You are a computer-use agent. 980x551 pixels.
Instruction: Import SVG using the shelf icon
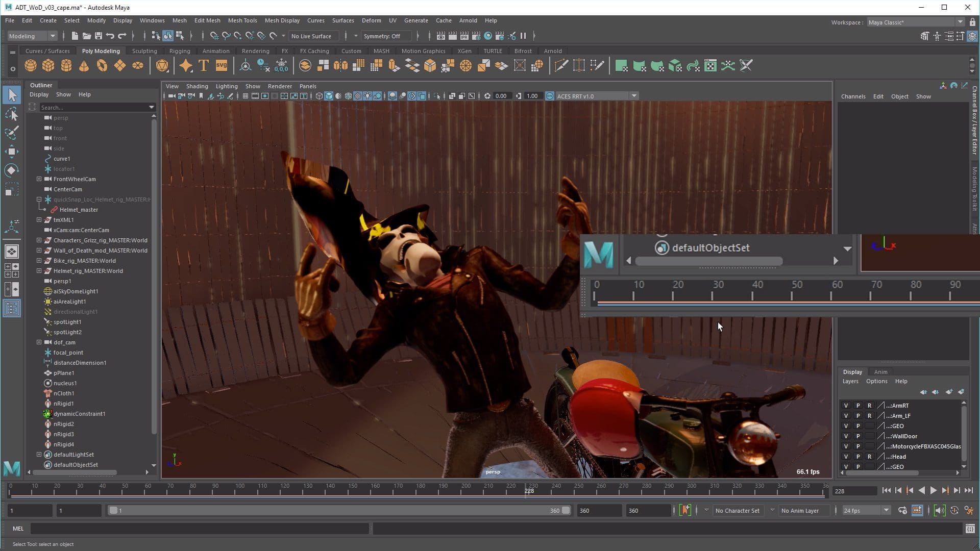tap(222, 66)
